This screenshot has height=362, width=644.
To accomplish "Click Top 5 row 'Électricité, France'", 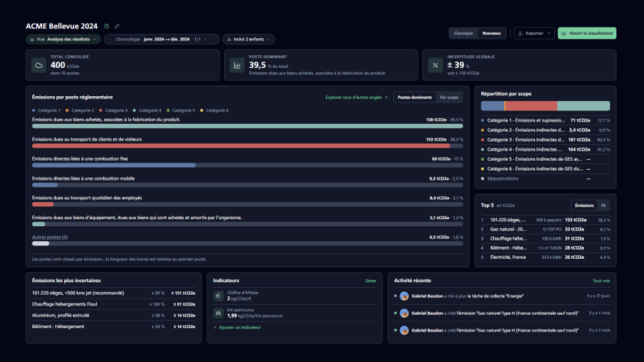I will pyautogui.click(x=546, y=257).
